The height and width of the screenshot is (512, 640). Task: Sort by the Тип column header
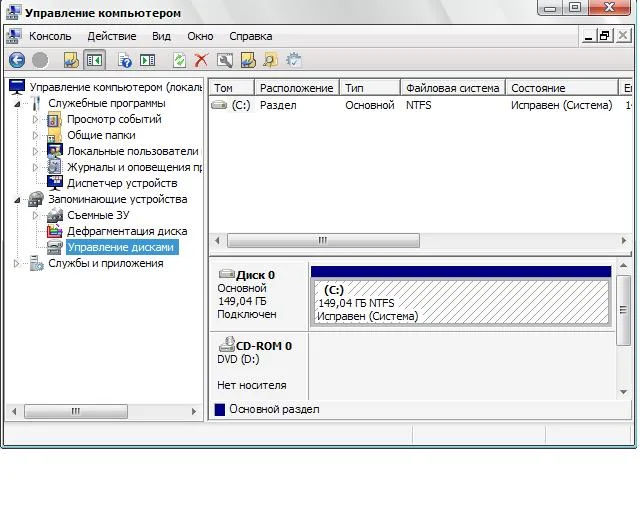click(370, 88)
